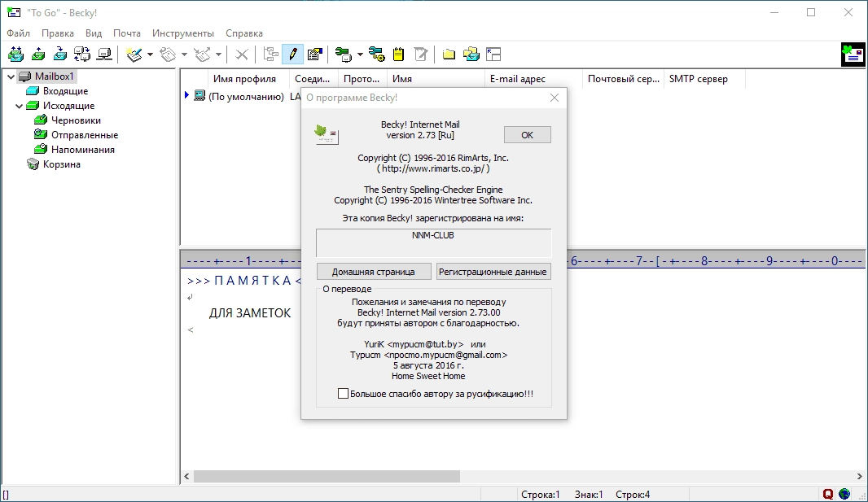The width and height of the screenshot is (868, 502).
Task: Click the horizontal scrollbar thumb
Action: coord(327,476)
